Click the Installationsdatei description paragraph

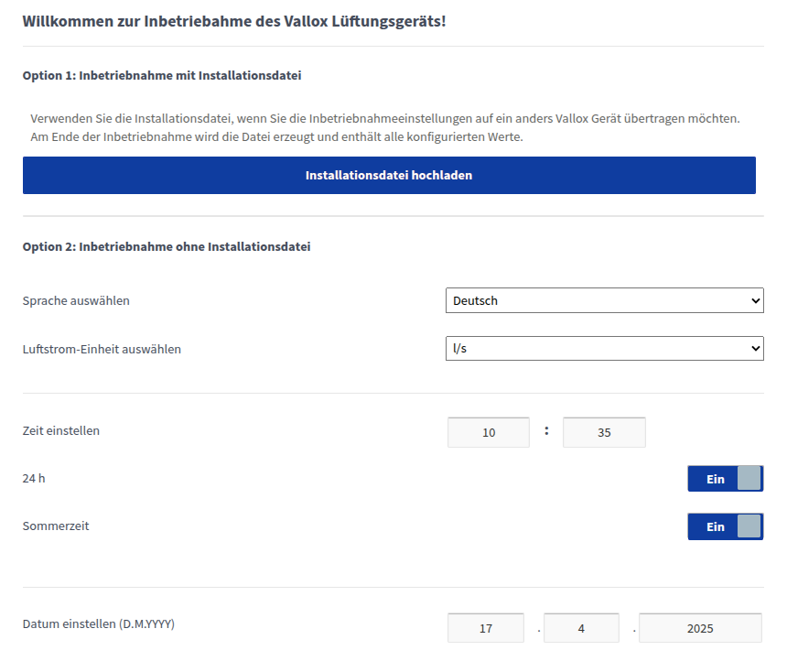point(384,128)
